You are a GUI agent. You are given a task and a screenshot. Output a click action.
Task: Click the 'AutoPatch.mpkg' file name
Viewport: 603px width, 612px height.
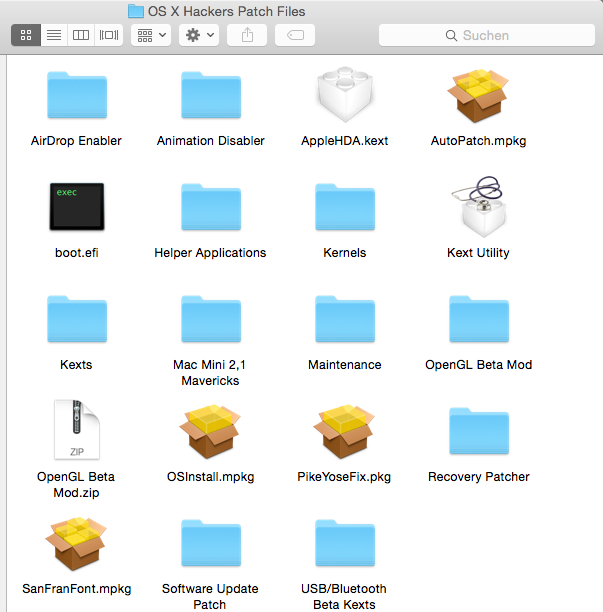click(478, 141)
